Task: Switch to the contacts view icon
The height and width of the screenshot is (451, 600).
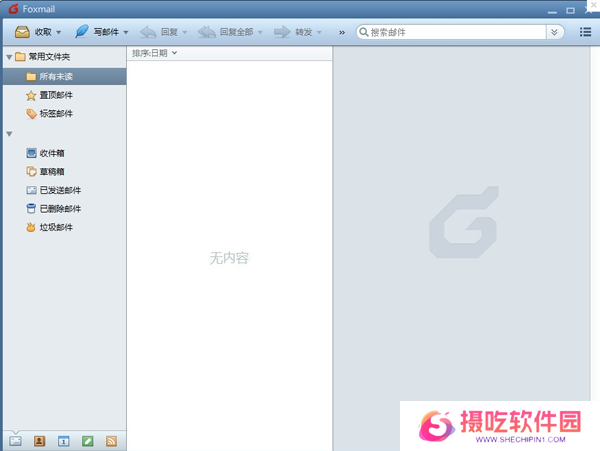Action: (39, 441)
